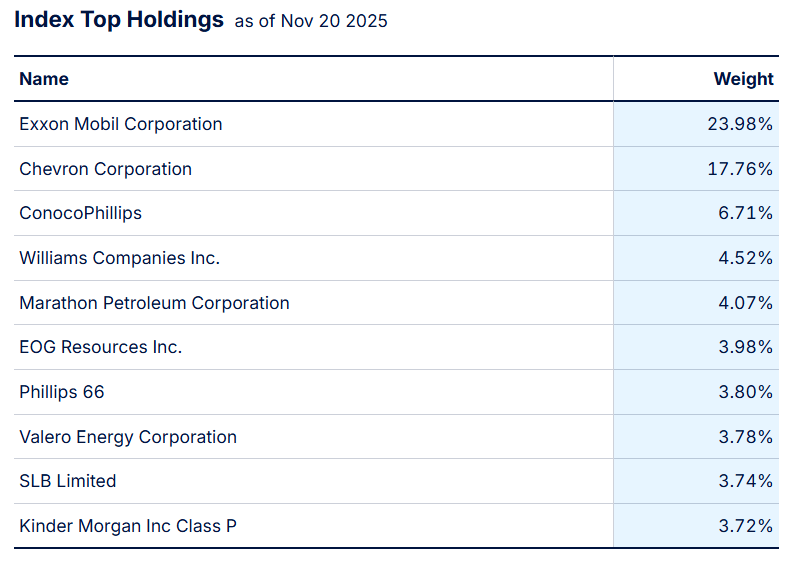Open the Exxon Mobil Corporation holding
Viewport: 791px width, 565px height.
(121, 124)
